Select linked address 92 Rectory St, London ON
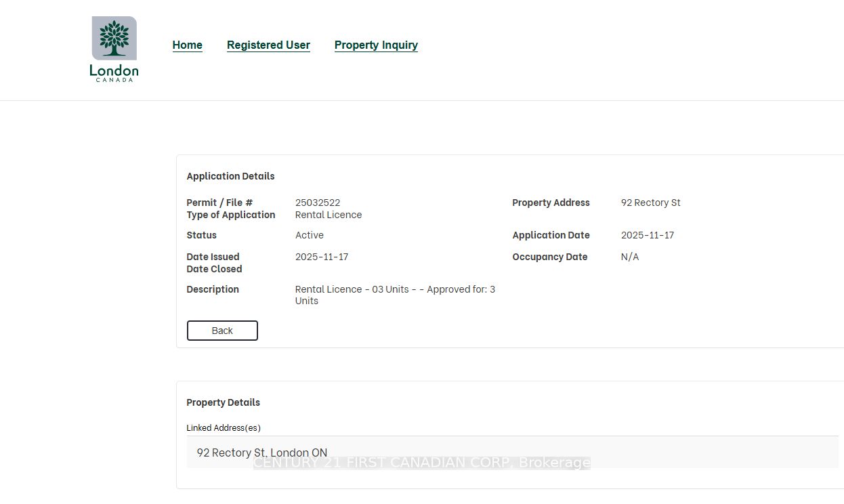The image size is (844, 504). (x=261, y=453)
